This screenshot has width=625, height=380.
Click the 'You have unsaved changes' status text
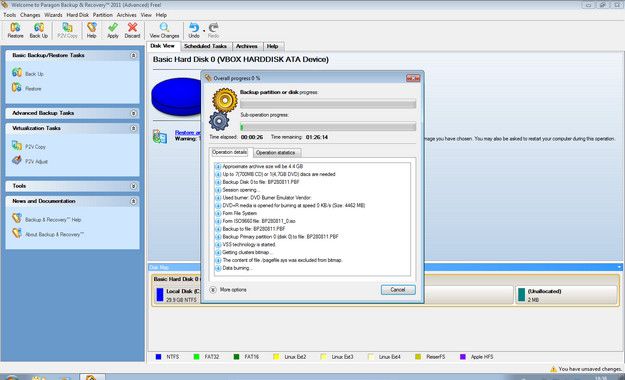[x=590, y=369]
